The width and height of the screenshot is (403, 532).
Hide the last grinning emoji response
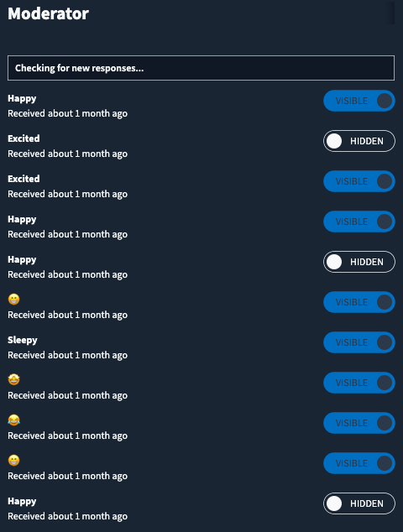tap(359, 463)
